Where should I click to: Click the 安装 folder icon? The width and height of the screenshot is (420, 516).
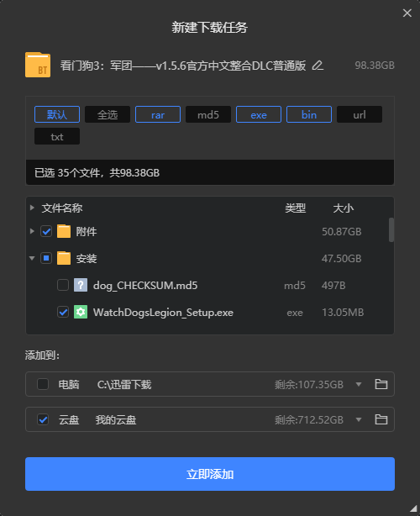[x=64, y=258]
